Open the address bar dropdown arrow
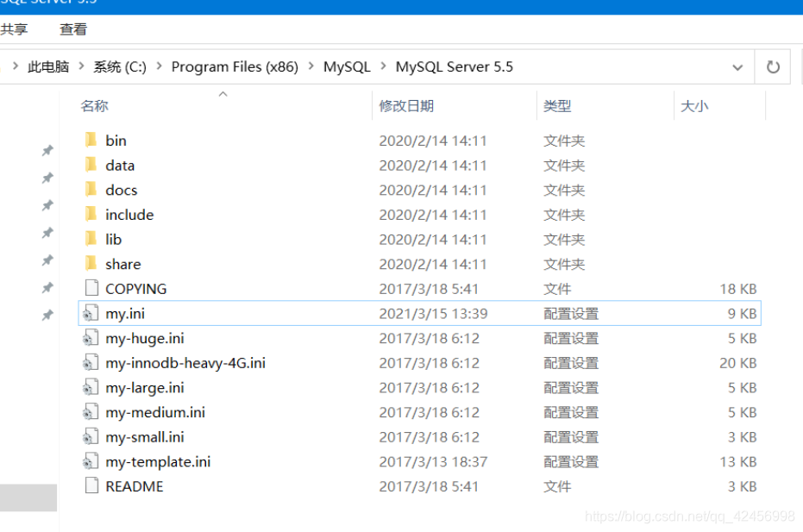Screen dimensions: 803x532 pyautogui.click(x=737, y=66)
